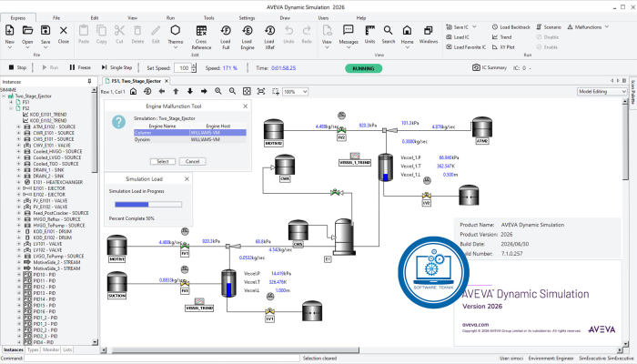Open the Tools menu tab
The height and width of the screenshot is (364, 637).
[x=208, y=18]
